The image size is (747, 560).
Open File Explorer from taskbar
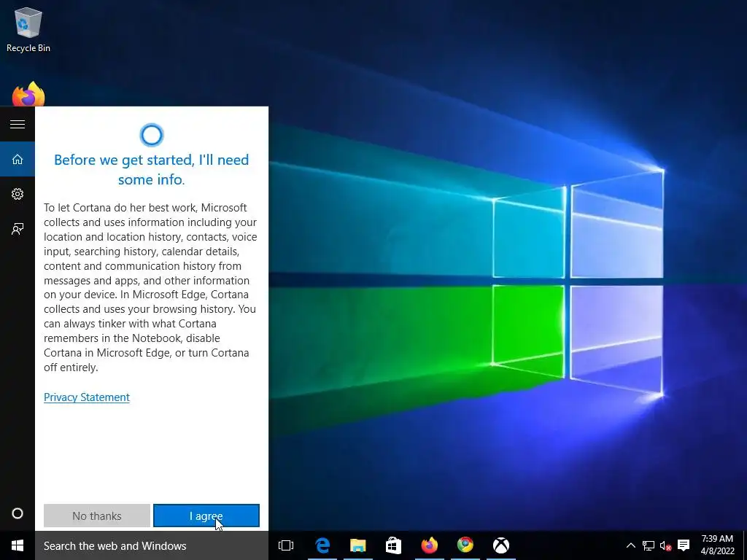click(357, 545)
